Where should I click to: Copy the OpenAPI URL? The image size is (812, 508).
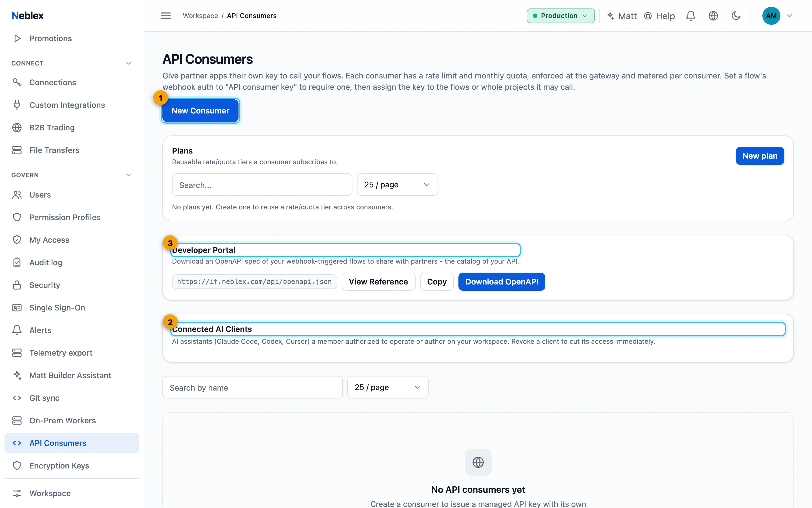click(x=436, y=282)
